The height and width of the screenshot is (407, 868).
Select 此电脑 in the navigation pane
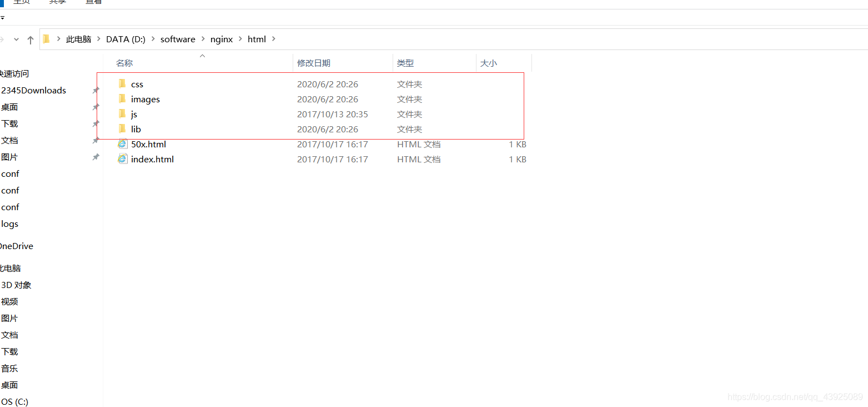click(x=11, y=269)
